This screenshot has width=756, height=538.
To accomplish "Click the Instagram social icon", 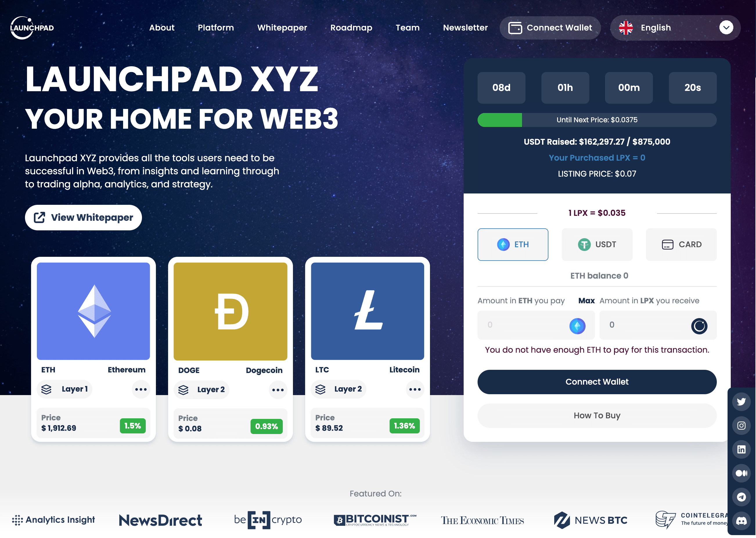I will 741,425.
